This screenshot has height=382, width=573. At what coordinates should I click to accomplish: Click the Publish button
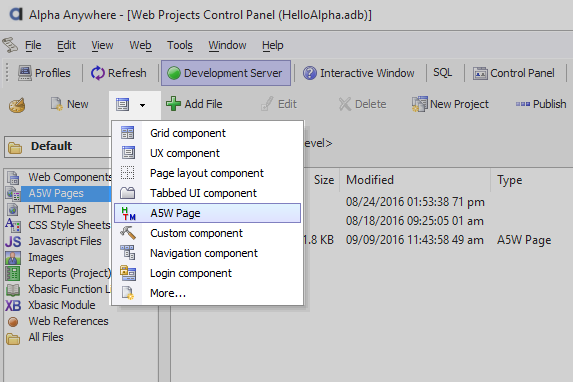tap(541, 104)
